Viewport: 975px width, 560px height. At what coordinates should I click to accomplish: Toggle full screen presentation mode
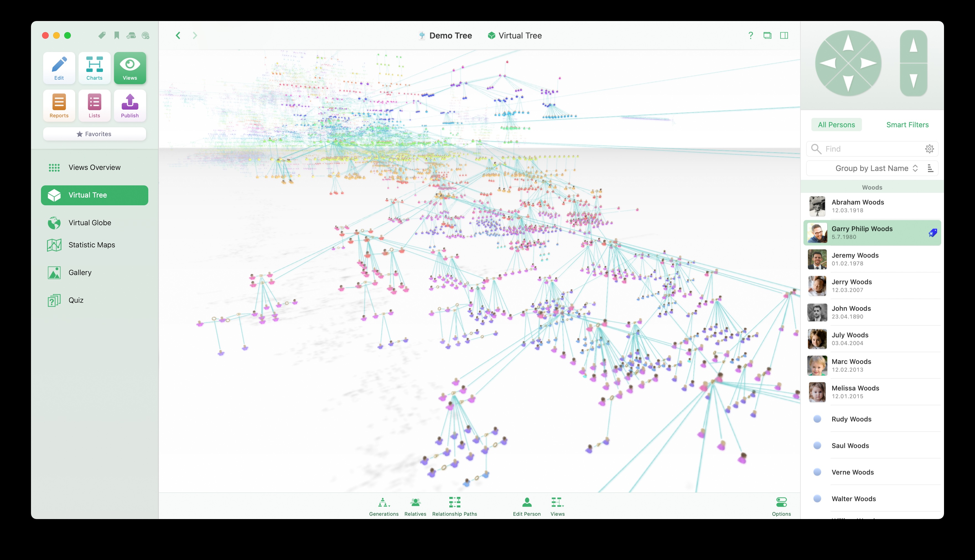[x=768, y=35]
